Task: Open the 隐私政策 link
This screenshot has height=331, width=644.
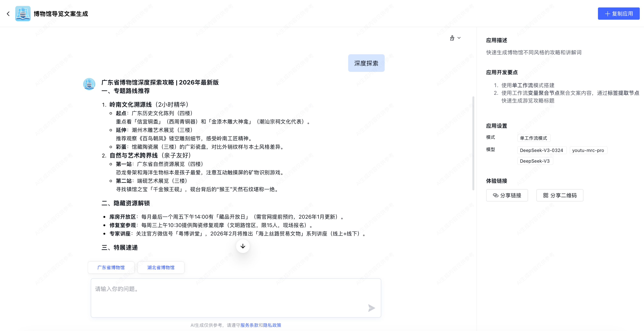Action: pos(272,325)
